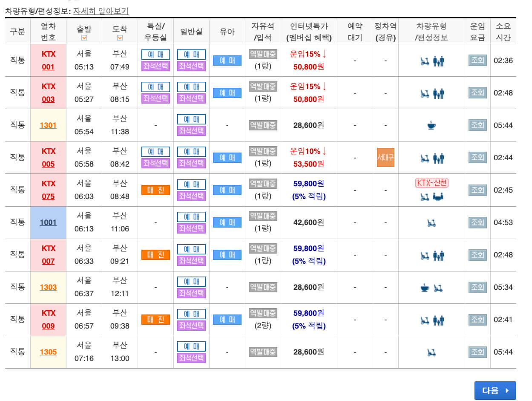The width and height of the screenshot is (532, 401).
Task: Click 유아 예매 for KTX 005
Action: [x=227, y=158]
